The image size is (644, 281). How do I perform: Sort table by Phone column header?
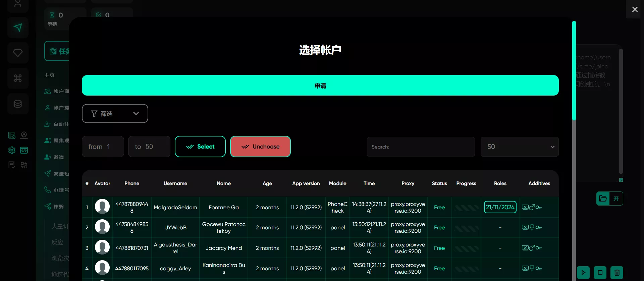click(132, 183)
